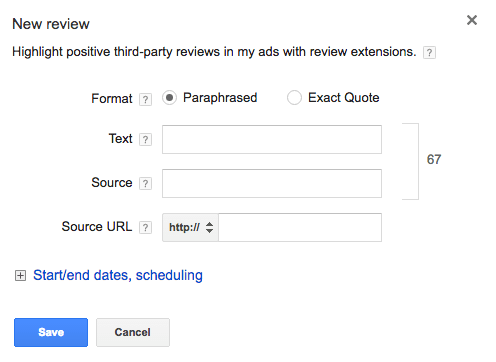Click the "Text" field label
496x362 pixels.
click(120, 139)
